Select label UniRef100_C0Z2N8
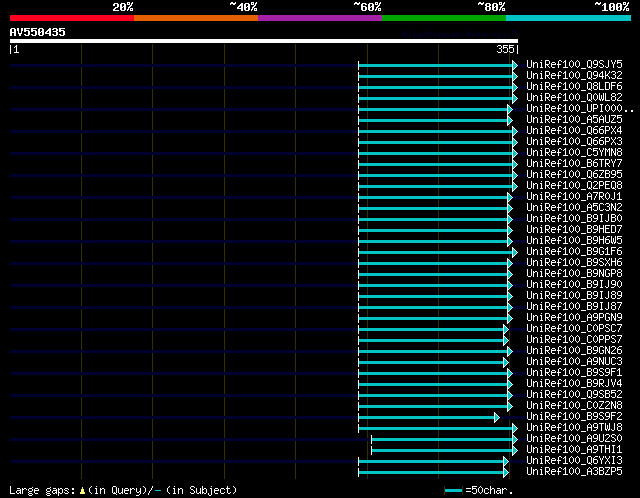This screenshot has width=640, height=498. point(574,406)
